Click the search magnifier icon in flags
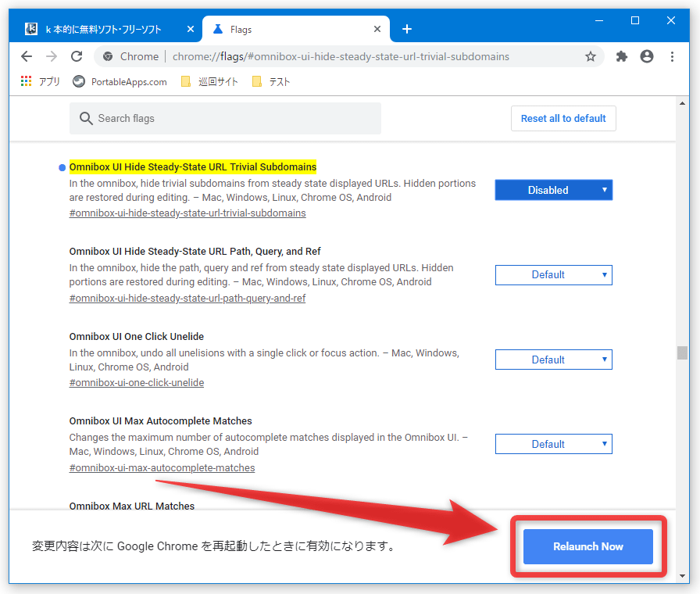Image resolution: width=700 pixels, height=594 pixels. 86,118
